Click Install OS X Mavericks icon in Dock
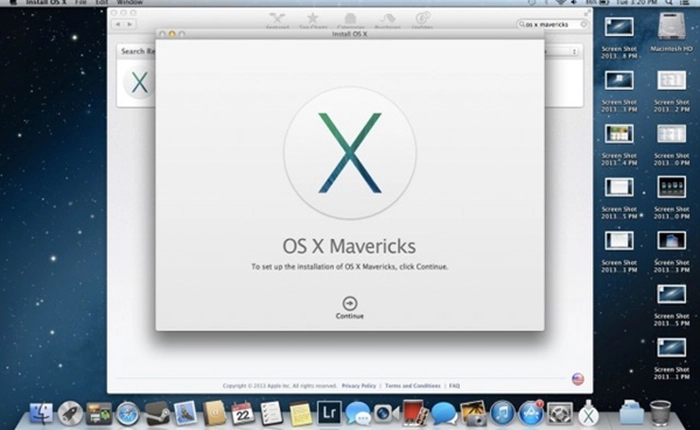700x430 pixels. pos(588,413)
